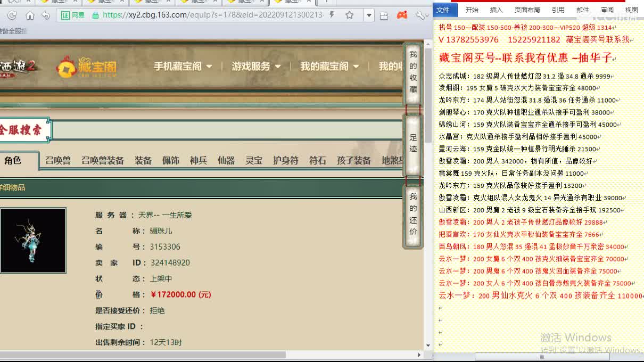Click the undo/restore closed tab arrow icon

click(x=46, y=15)
